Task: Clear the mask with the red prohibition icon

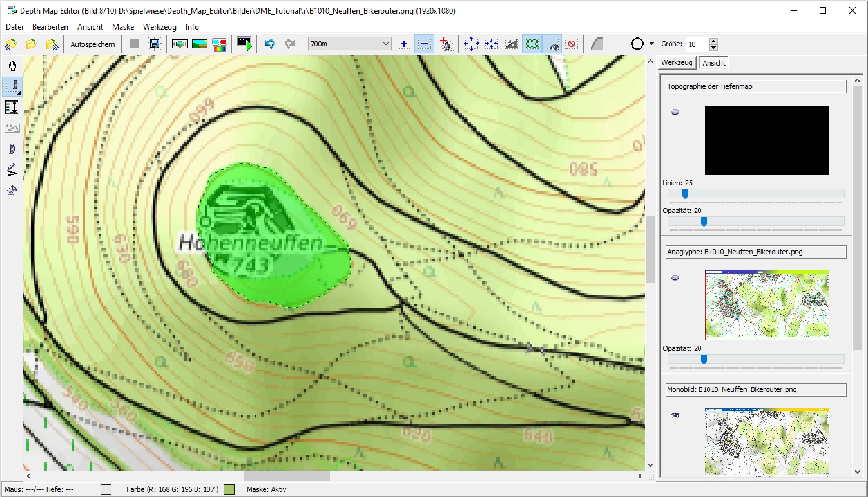Action: point(572,44)
